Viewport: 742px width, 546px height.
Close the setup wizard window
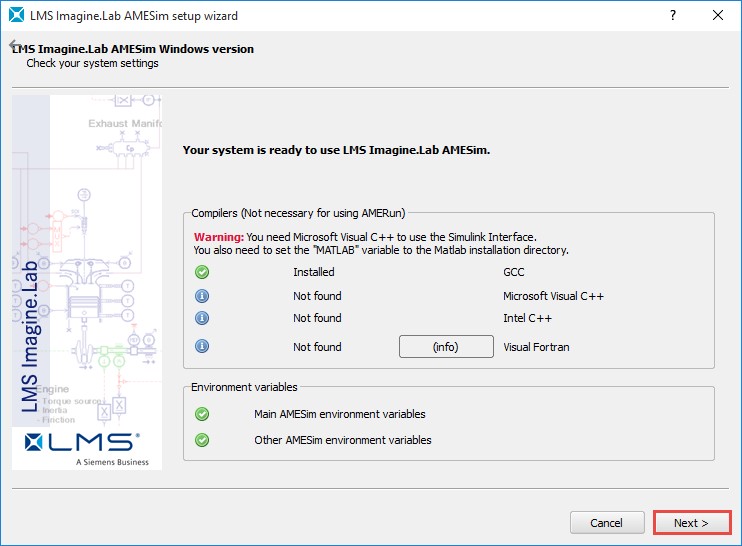(x=718, y=16)
